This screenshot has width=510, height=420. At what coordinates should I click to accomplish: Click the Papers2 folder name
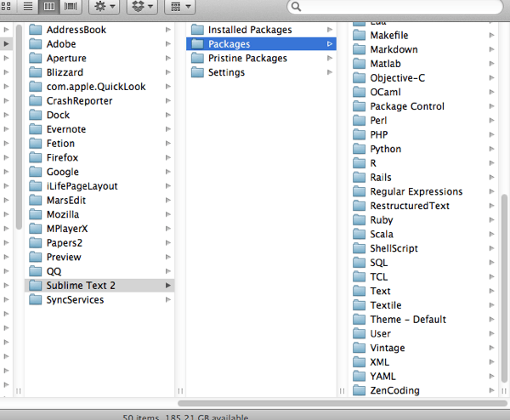pyautogui.click(x=65, y=243)
